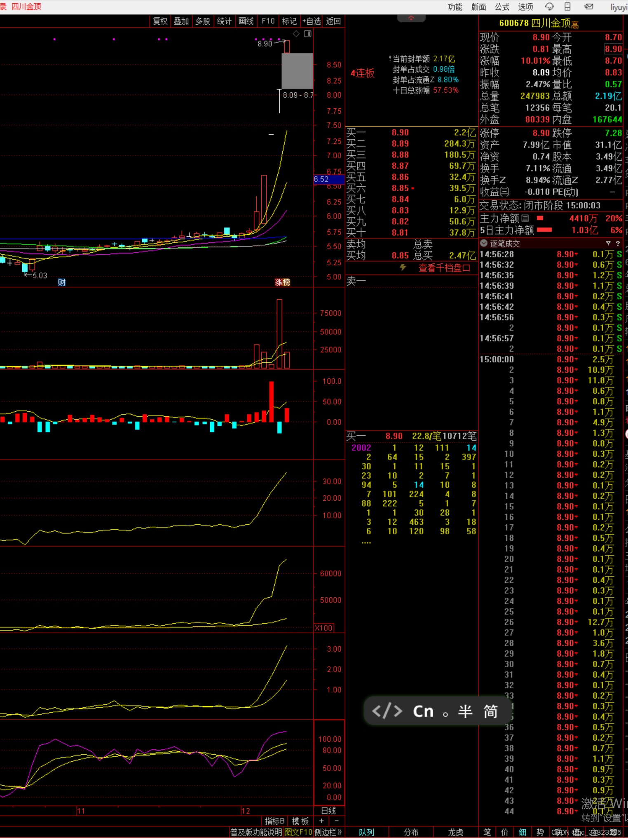The width and height of the screenshot is (628, 840).
Task: Click the input method 简 indicator
Action: tap(490, 711)
